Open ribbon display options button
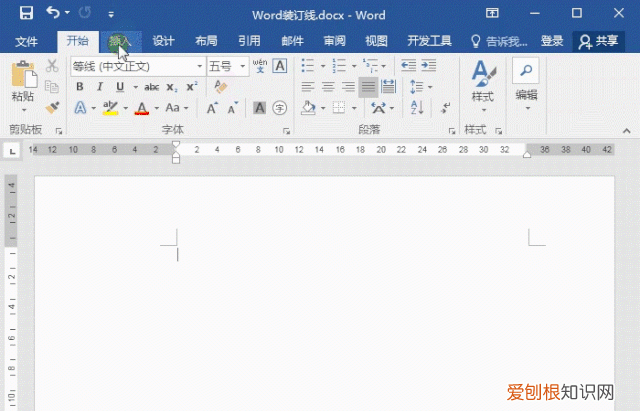 pyautogui.click(x=492, y=13)
